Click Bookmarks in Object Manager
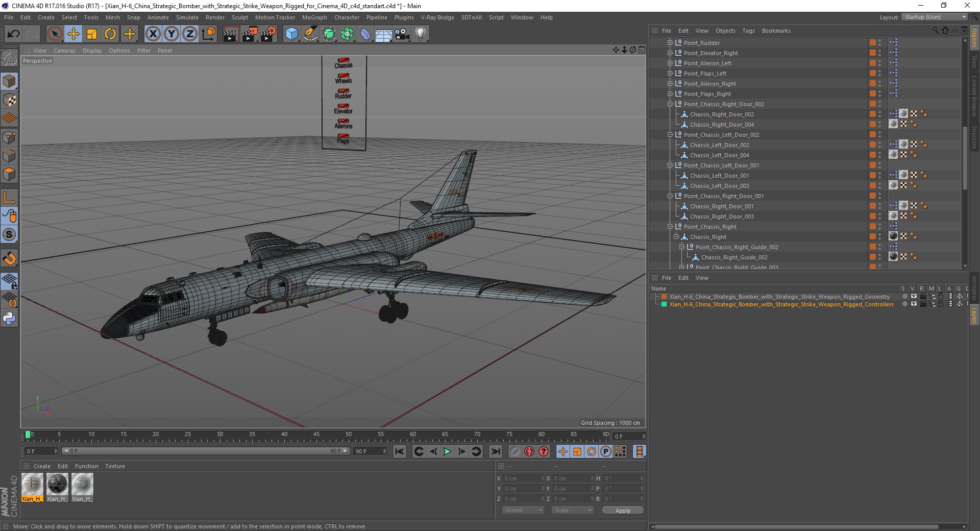The width and height of the screenshot is (980, 531). [x=776, y=31]
